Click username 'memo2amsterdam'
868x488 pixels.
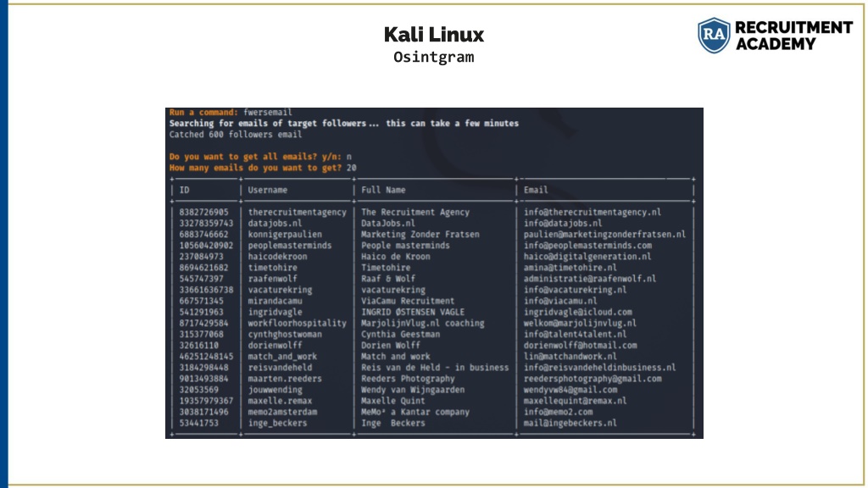point(282,412)
